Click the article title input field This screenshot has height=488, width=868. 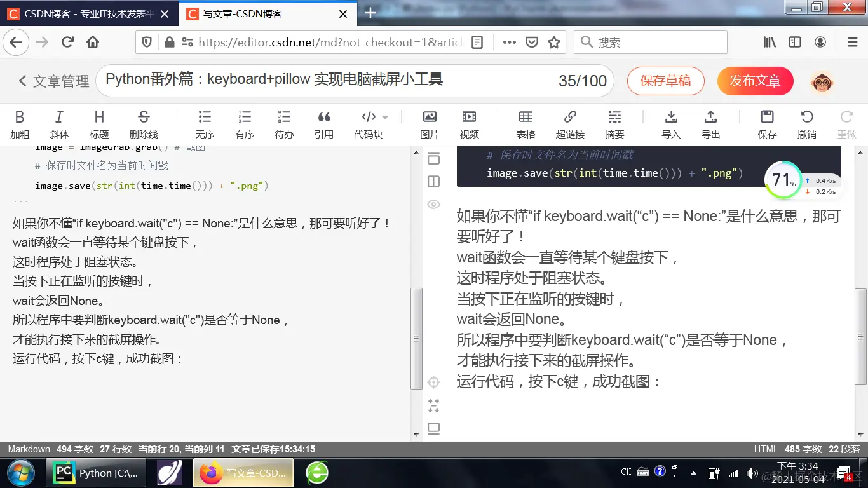(355, 81)
